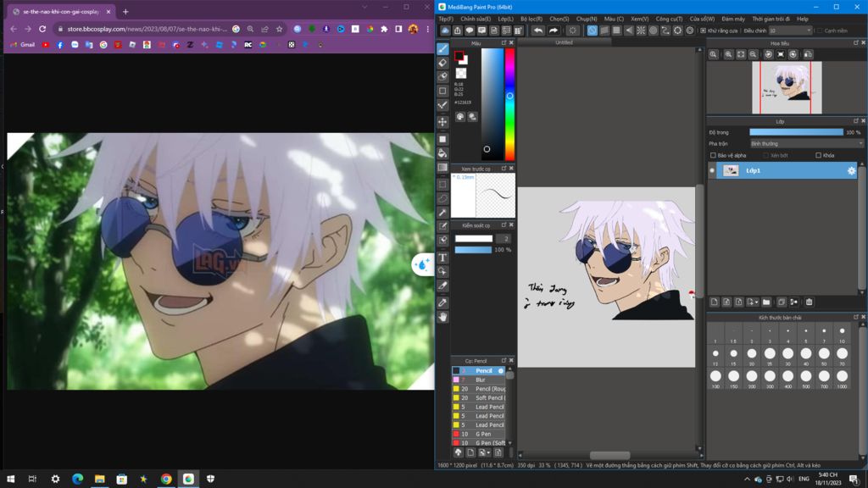This screenshot has height=488, width=868.
Task: Select the Blur brush
Action: pos(480,380)
